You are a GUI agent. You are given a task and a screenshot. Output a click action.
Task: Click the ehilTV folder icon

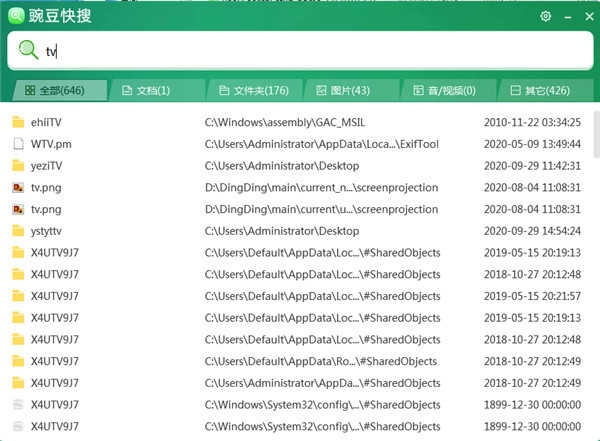tap(17, 122)
